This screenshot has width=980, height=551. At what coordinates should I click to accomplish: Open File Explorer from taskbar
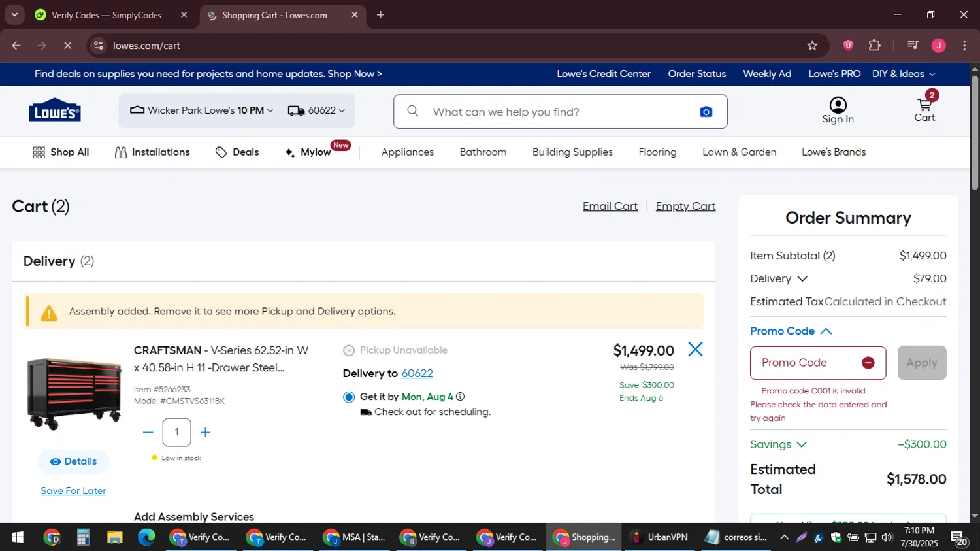(115, 537)
